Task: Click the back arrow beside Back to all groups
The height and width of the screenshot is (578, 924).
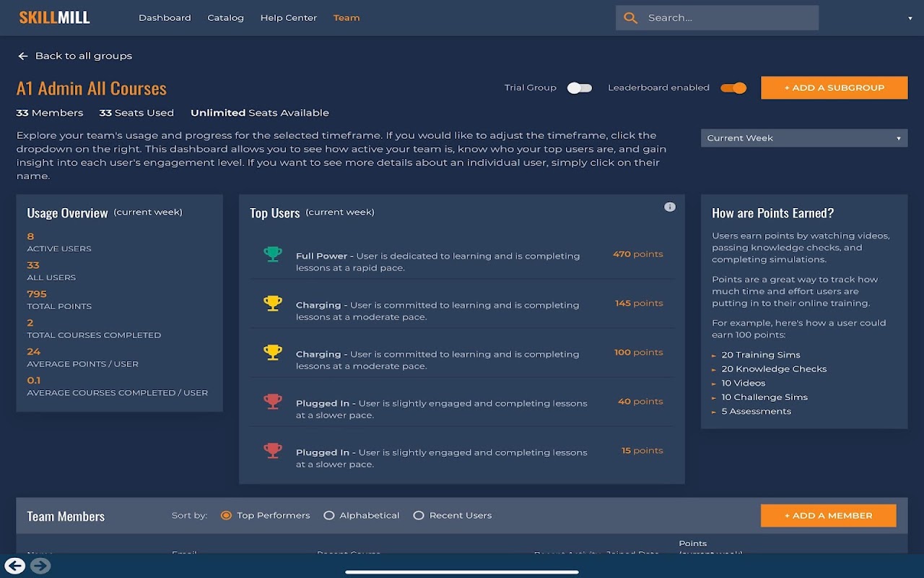Action: coord(23,56)
